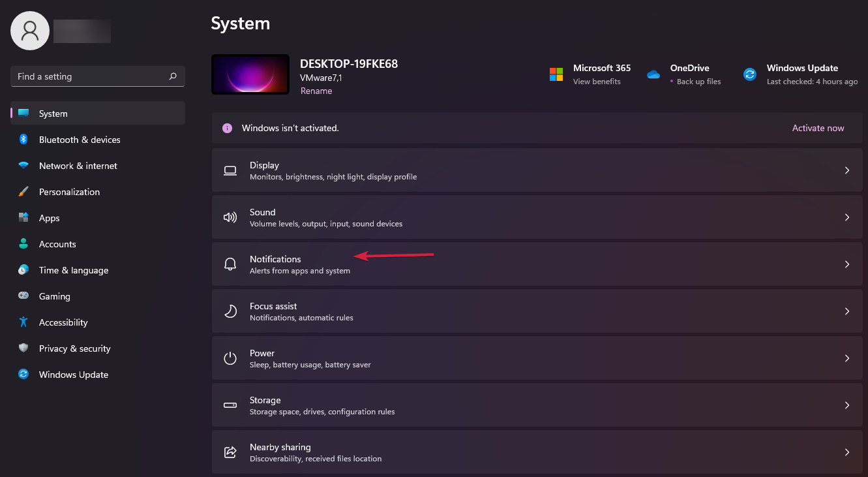Screen dimensions: 868x477
Task: Open Storage settings chevron
Action: [847, 405]
